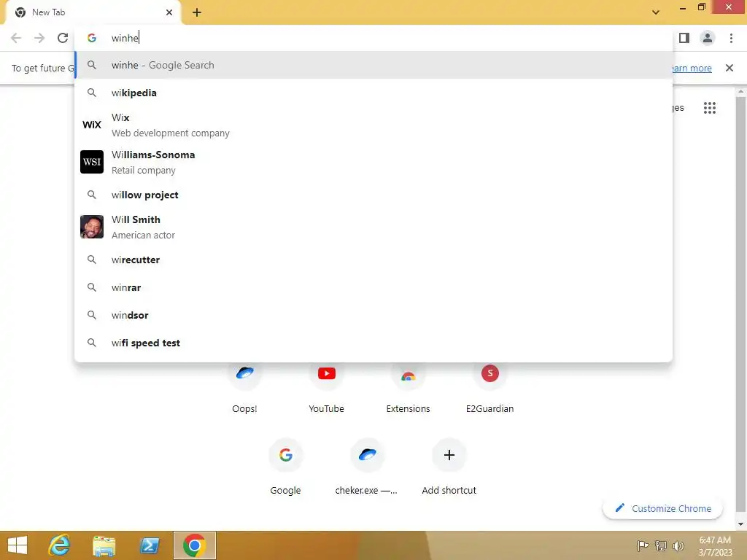Click the Learn more link
The height and width of the screenshot is (560, 747).
[x=691, y=68]
